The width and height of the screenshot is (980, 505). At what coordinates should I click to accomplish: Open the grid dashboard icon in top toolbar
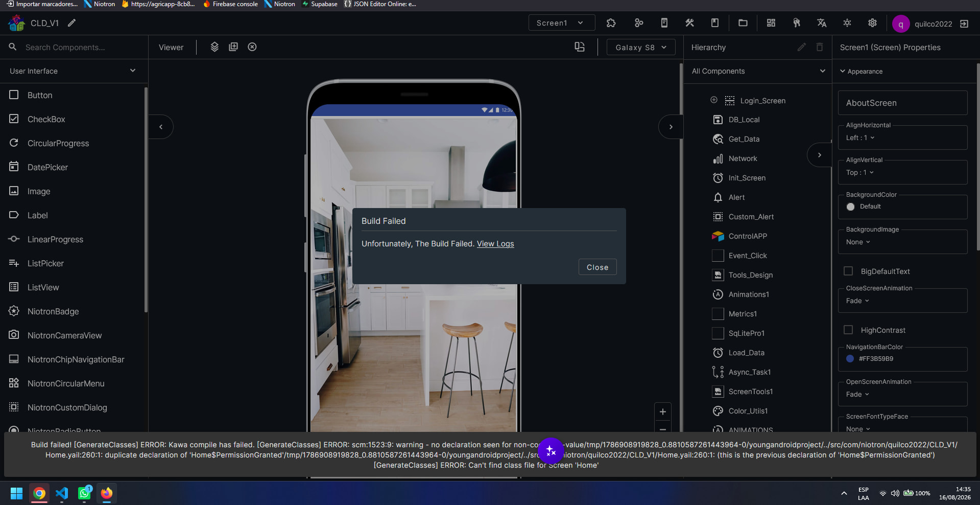pos(771,23)
